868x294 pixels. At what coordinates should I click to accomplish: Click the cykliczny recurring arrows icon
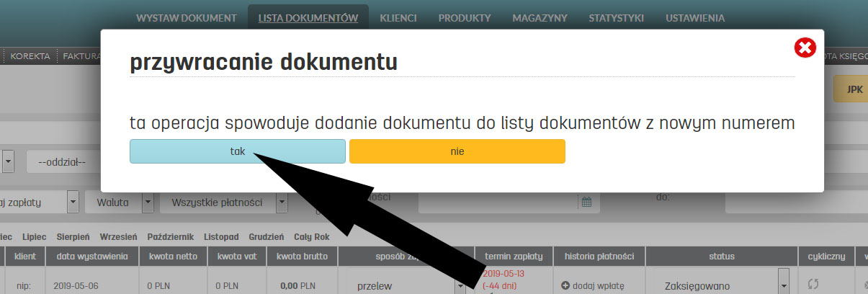click(x=813, y=285)
